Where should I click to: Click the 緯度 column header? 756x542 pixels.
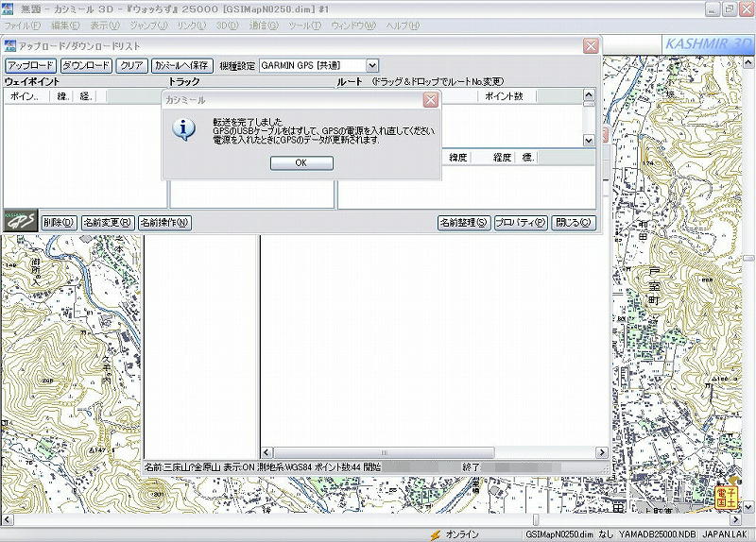pos(457,158)
